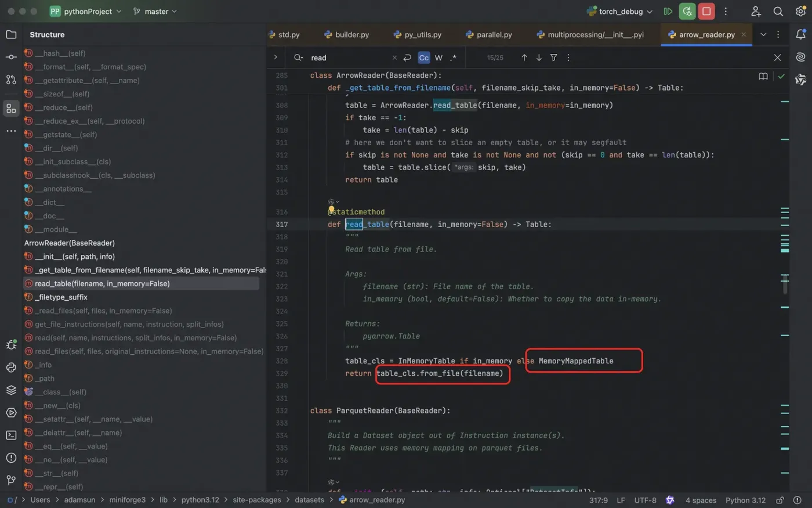Screen dimensions: 812x508
Task: Stop the running torch_debug process
Action: [x=706, y=11]
